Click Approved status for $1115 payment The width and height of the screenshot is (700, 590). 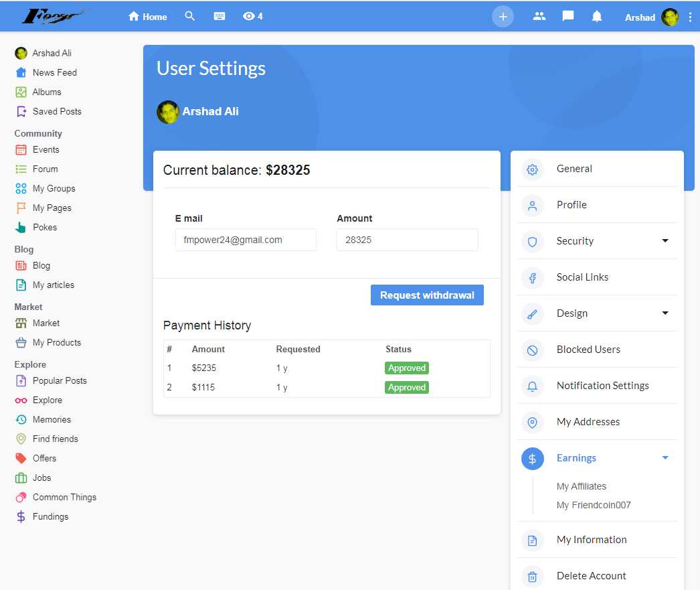coord(407,387)
